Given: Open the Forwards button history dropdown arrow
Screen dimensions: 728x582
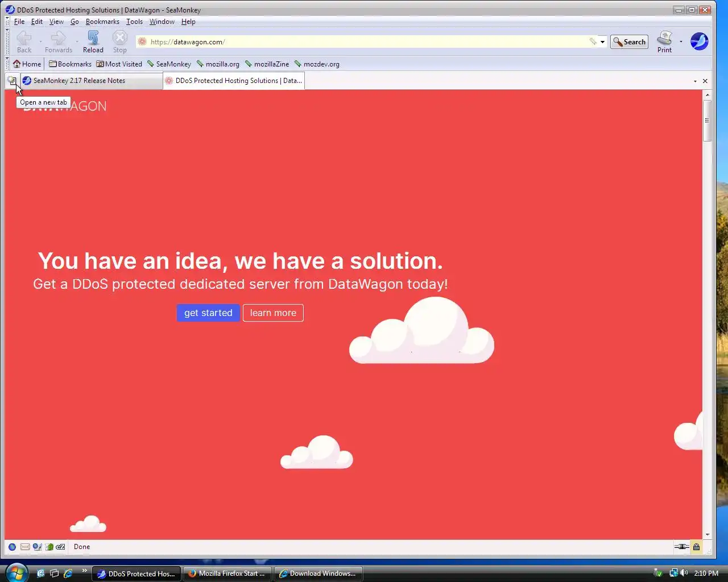Looking at the screenshot, I should point(77,41).
